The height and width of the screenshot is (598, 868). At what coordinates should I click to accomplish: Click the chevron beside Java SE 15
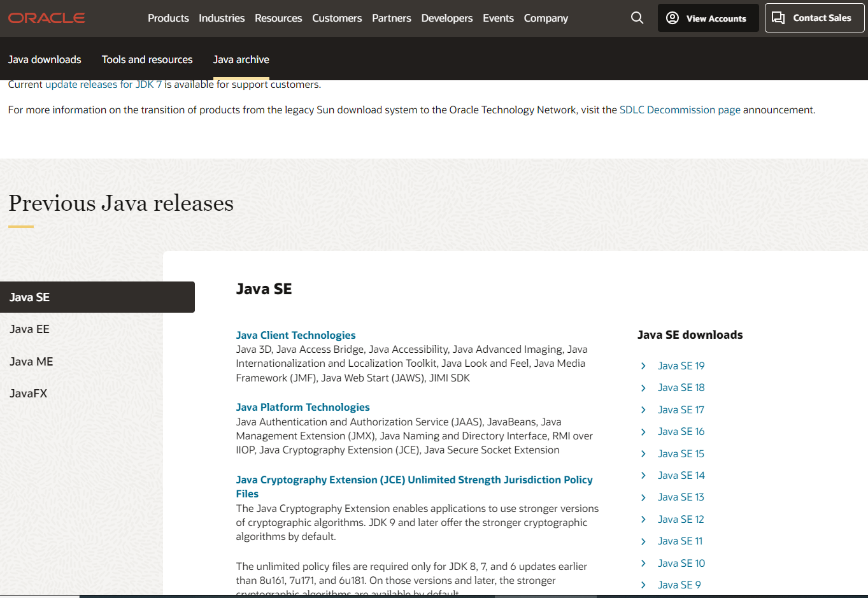tap(643, 453)
